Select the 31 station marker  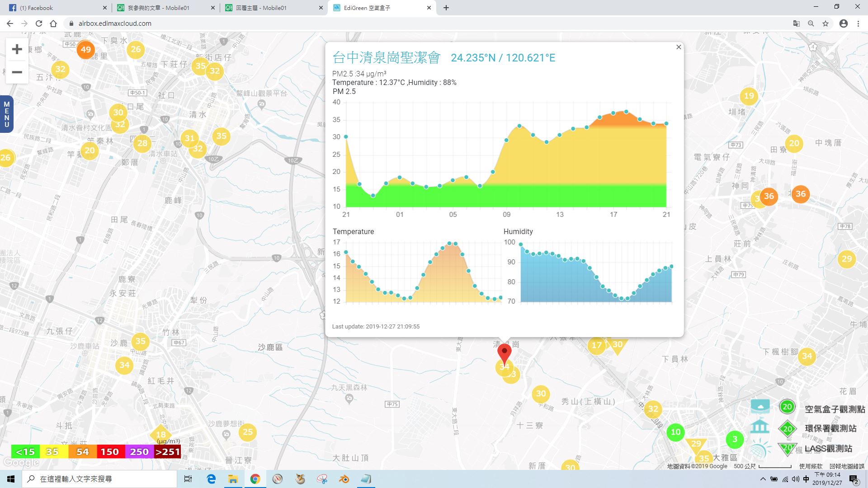point(189,139)
